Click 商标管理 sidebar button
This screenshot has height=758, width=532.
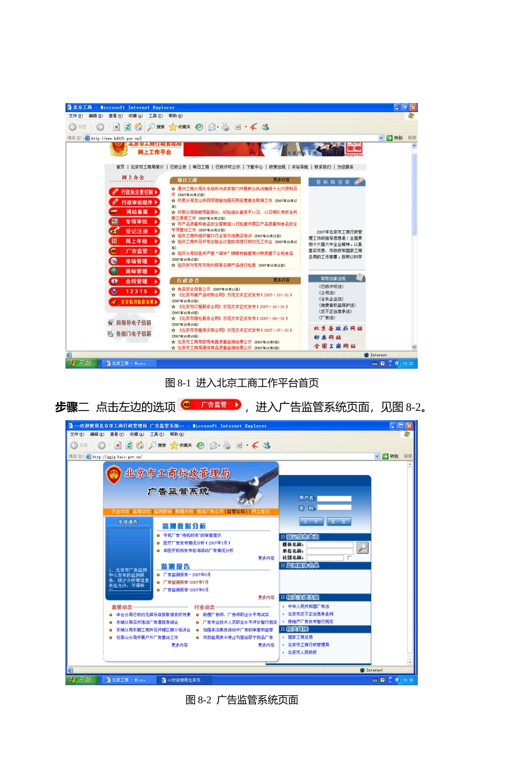click(x=134, y=271)
